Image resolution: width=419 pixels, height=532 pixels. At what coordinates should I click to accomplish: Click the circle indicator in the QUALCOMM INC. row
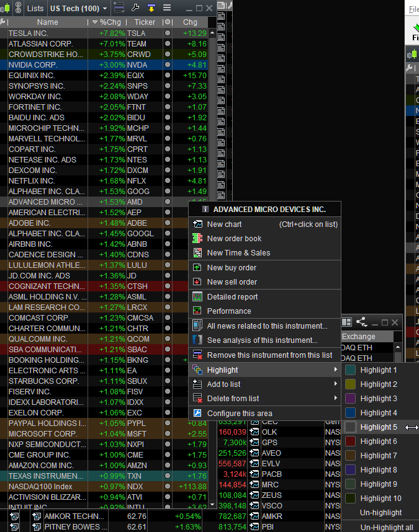click(168, 339)
